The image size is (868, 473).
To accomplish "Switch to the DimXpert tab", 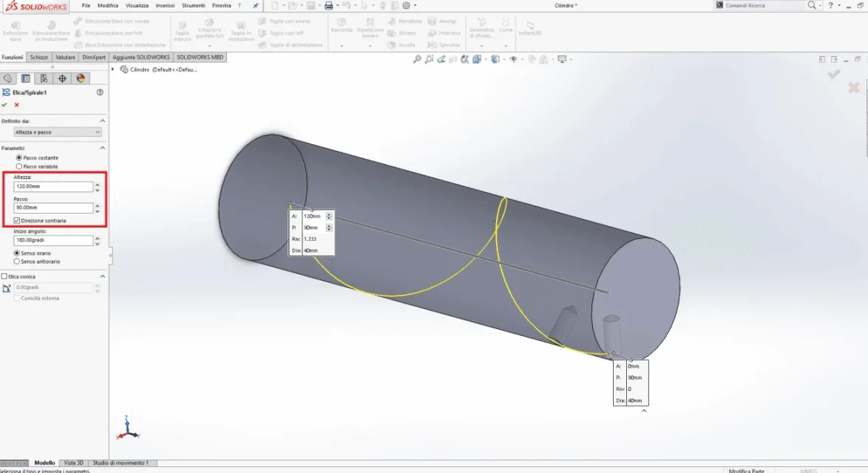I will tap(94, 57).
